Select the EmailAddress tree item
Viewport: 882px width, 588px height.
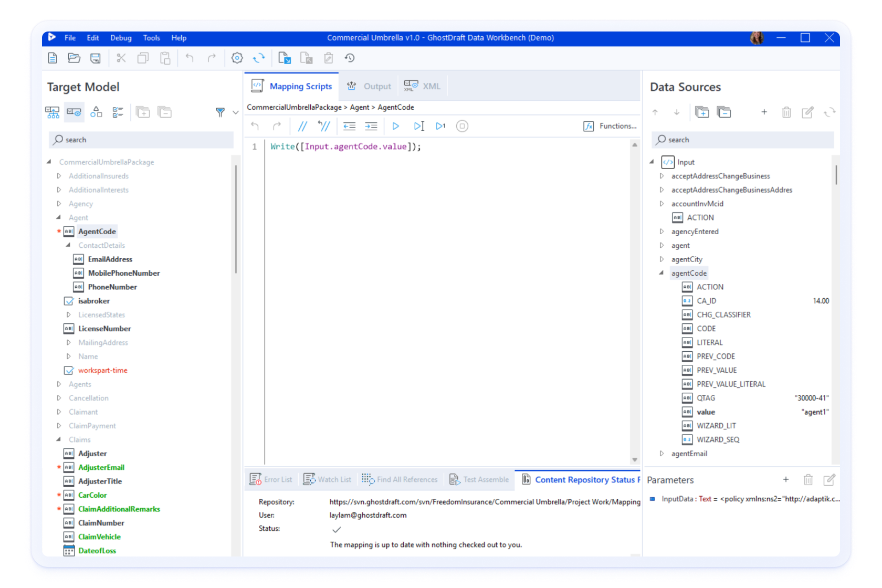click(x=110, y=259)
